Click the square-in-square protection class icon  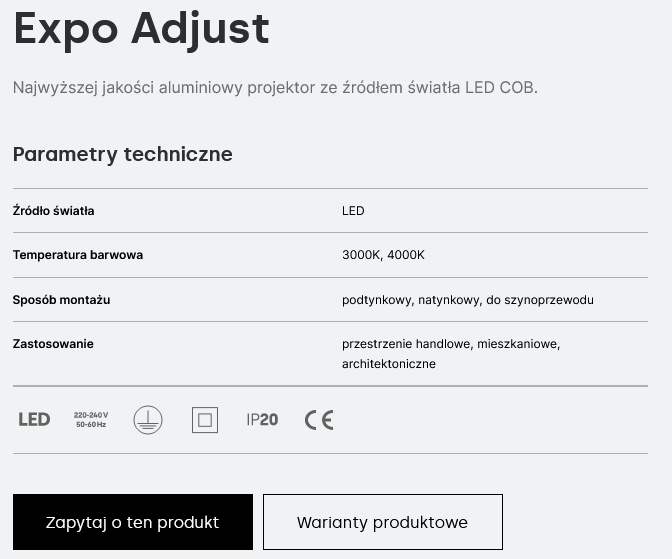[205, 420]
